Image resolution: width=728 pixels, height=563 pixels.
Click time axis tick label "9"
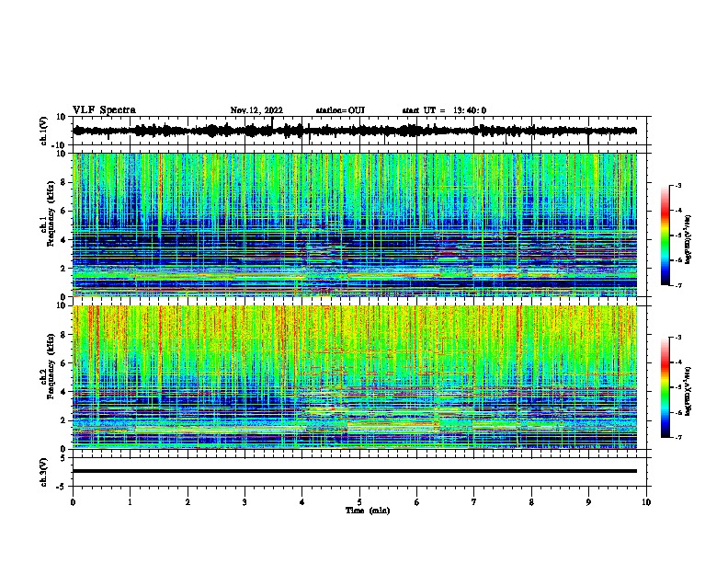click(588, 502)
